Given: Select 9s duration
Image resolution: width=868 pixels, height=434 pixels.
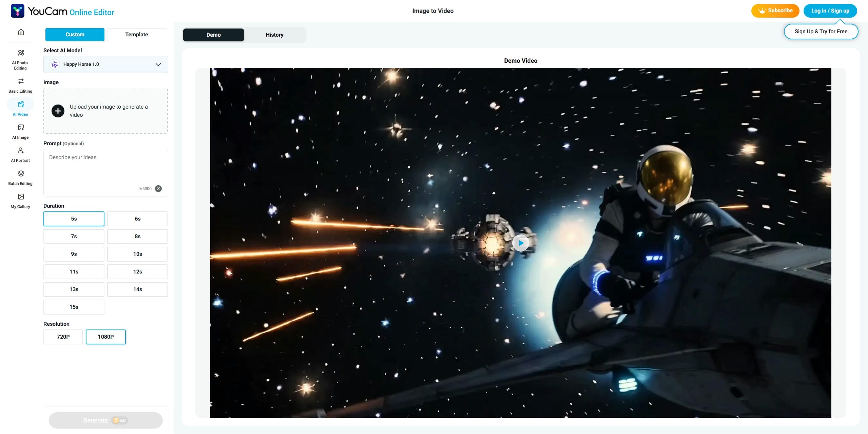Looking at the screenshot, I should click(x=74, y=254).
